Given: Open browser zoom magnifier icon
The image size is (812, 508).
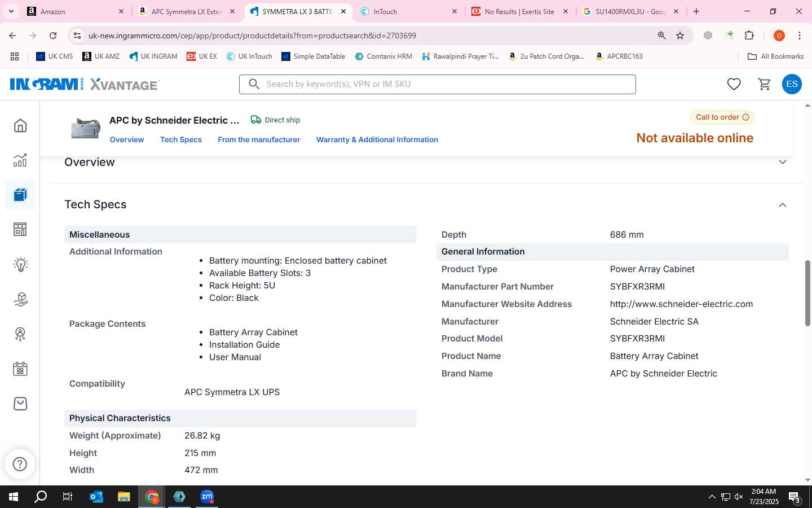Looking at the screenshot, I should click(x=662, y=36).
